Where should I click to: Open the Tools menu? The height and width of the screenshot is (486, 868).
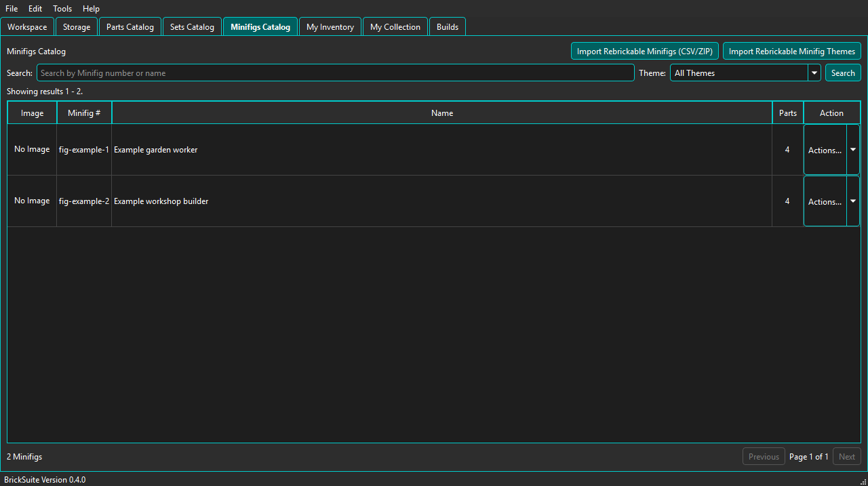pos(62,9)
